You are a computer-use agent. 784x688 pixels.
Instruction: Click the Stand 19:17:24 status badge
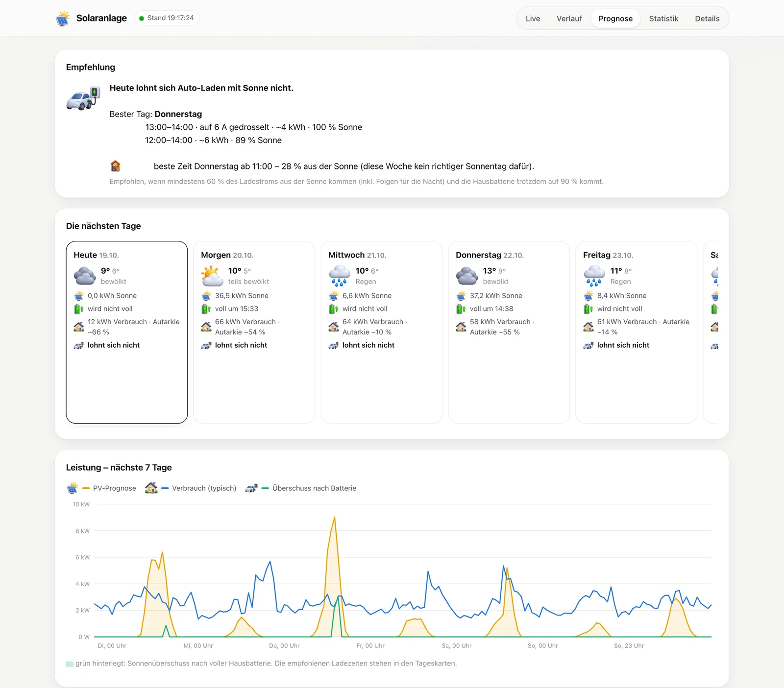[167, 18]
